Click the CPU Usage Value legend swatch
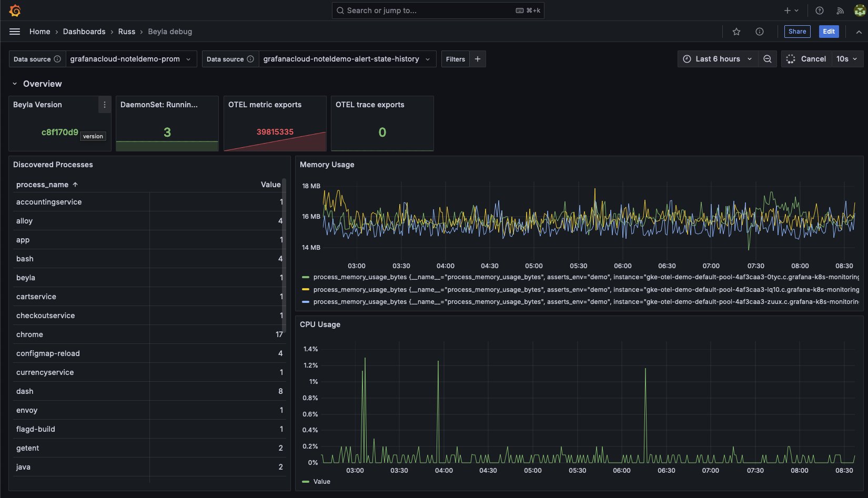 (x=306, y=482)
